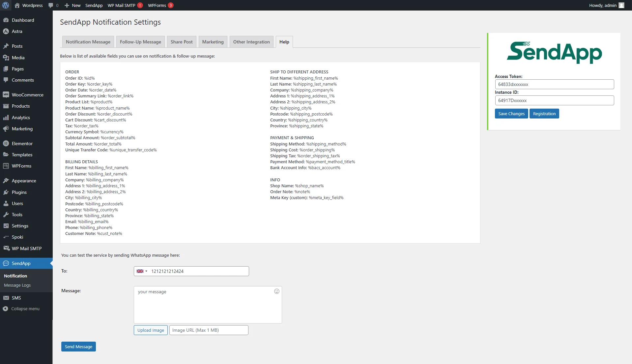The width and height of the screenshot is (632, 364).
Task: Click the WordPress logo icon in admin bar
Action: [6, 5]
